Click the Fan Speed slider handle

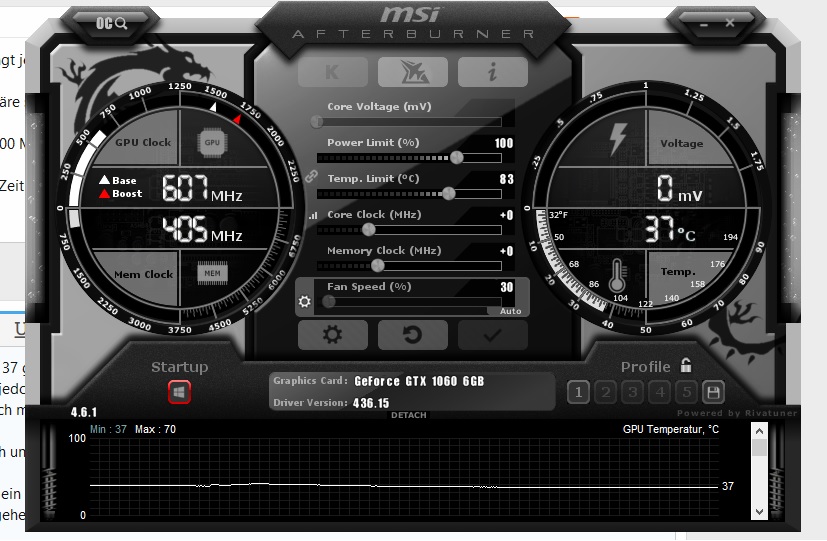[329, 302]
